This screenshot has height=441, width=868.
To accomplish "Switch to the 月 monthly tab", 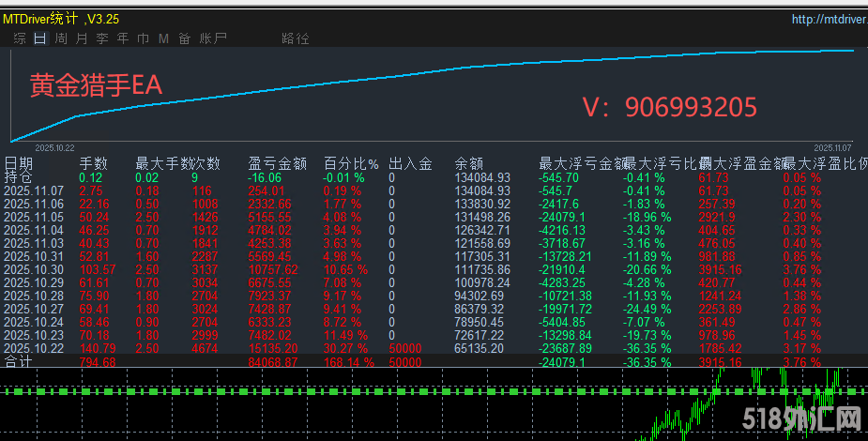I will pos(82,38).
